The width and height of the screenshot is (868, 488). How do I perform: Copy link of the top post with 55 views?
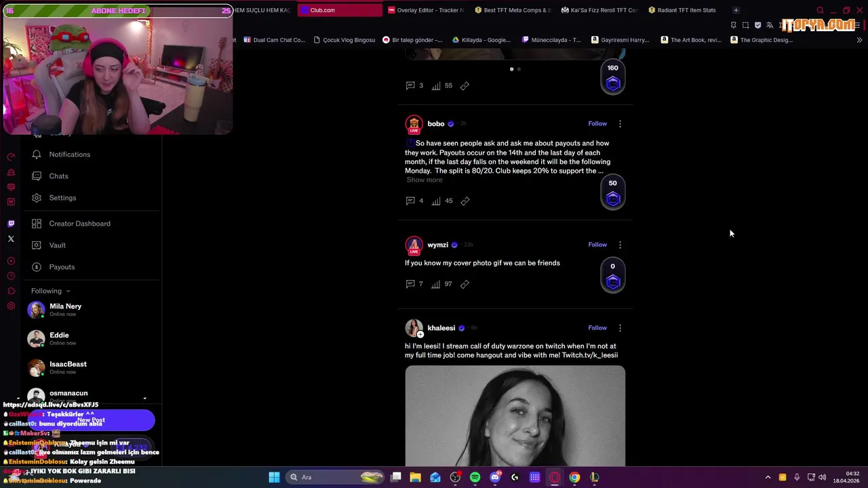(465, 85)
